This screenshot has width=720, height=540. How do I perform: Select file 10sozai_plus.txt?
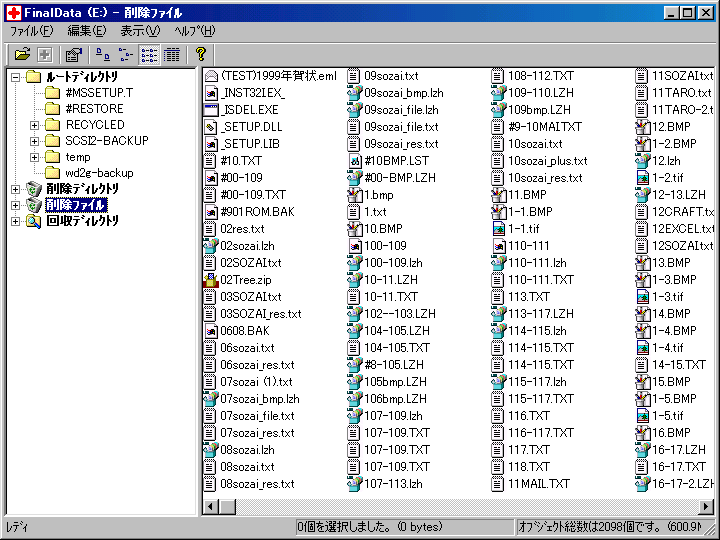click(x=547, y=161)
